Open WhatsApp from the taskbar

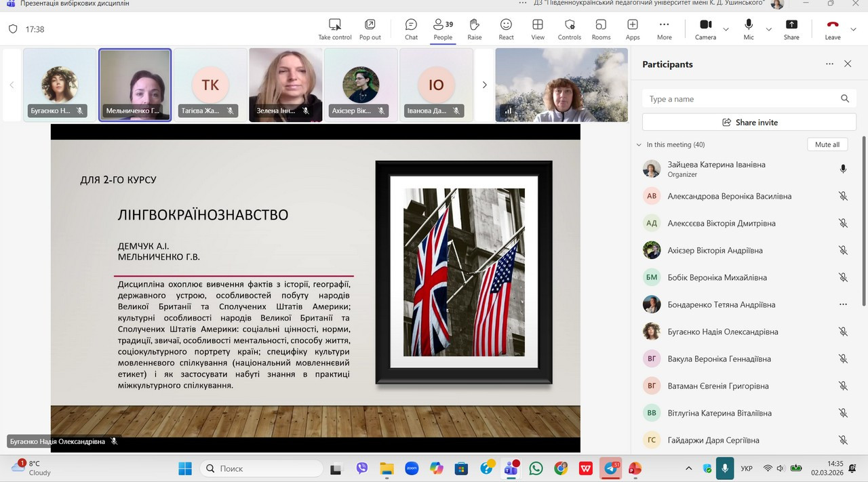(x=536, y=468)
